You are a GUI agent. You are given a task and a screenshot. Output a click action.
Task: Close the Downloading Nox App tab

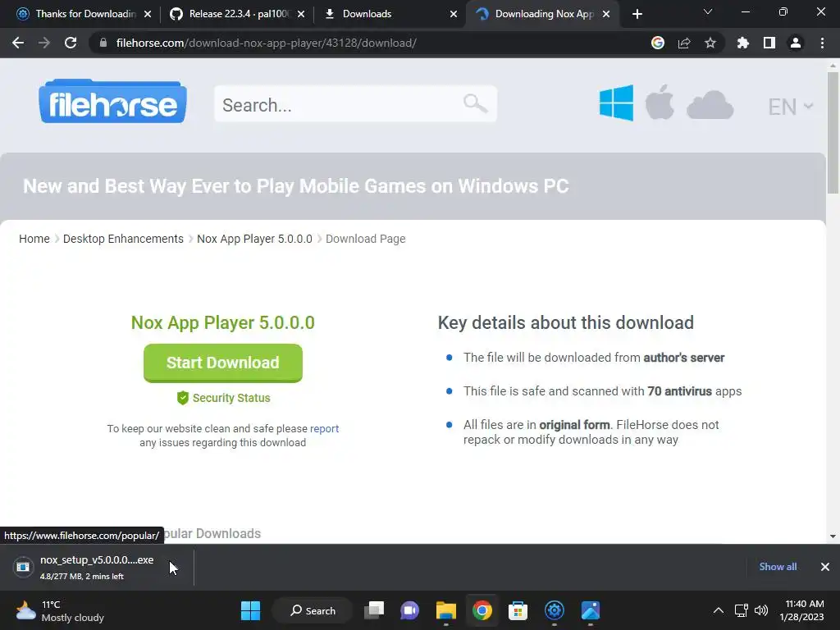coord(606,14)
